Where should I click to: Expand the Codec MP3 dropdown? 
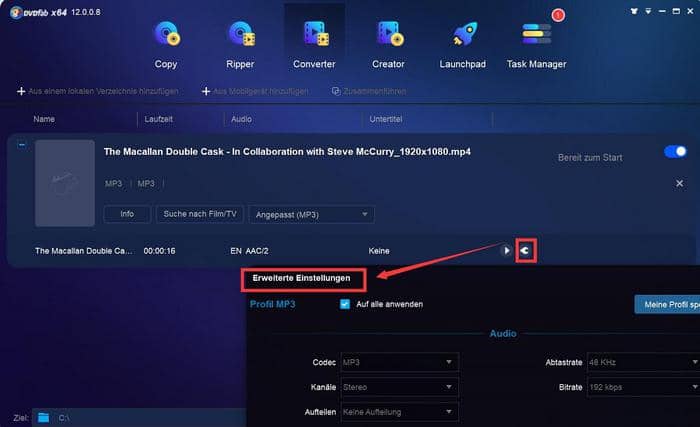[399, 361]
